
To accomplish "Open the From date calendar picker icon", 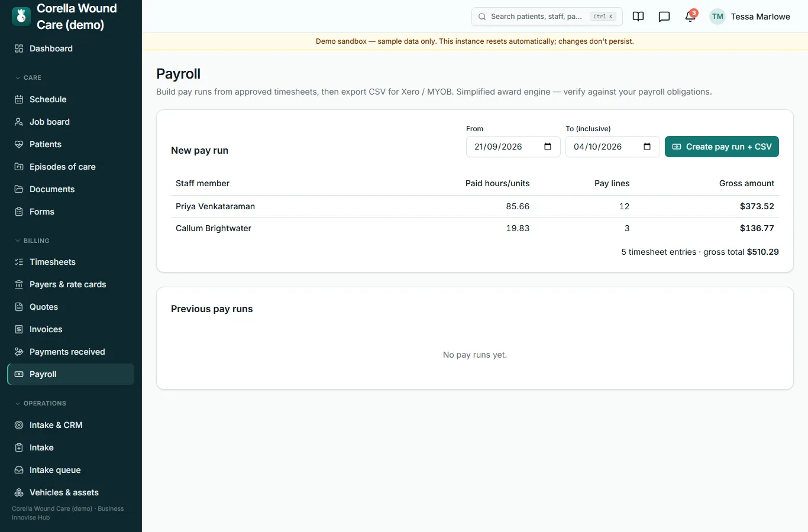I will [548, 147].
